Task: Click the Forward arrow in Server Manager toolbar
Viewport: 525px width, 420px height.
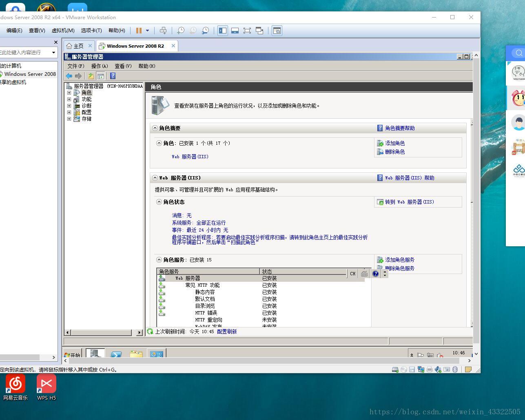Action: pos(78,76)
